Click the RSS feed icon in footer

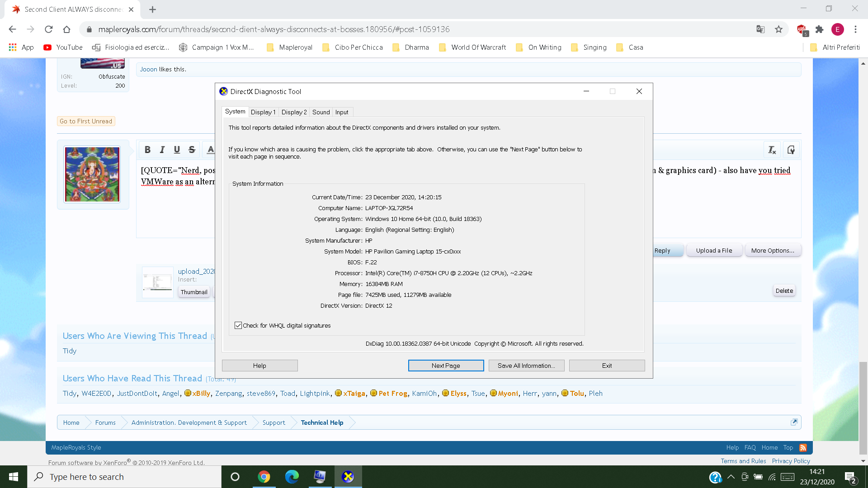[803, 448]
